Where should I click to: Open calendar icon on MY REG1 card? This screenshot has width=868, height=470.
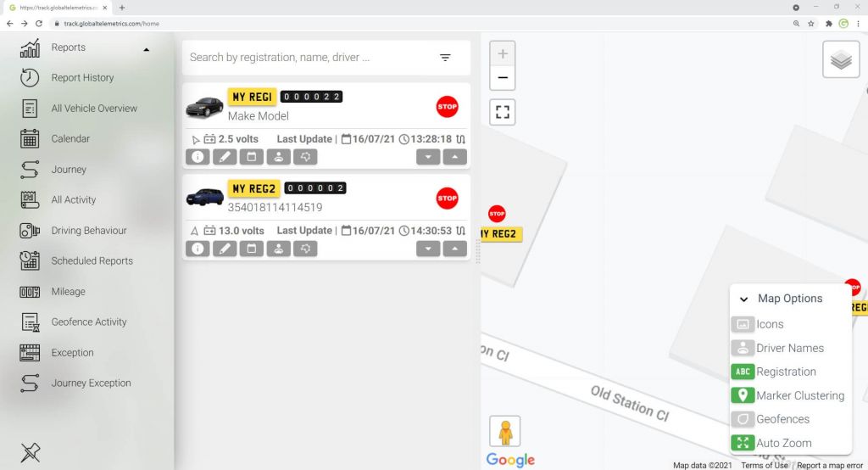click(251, 157)
